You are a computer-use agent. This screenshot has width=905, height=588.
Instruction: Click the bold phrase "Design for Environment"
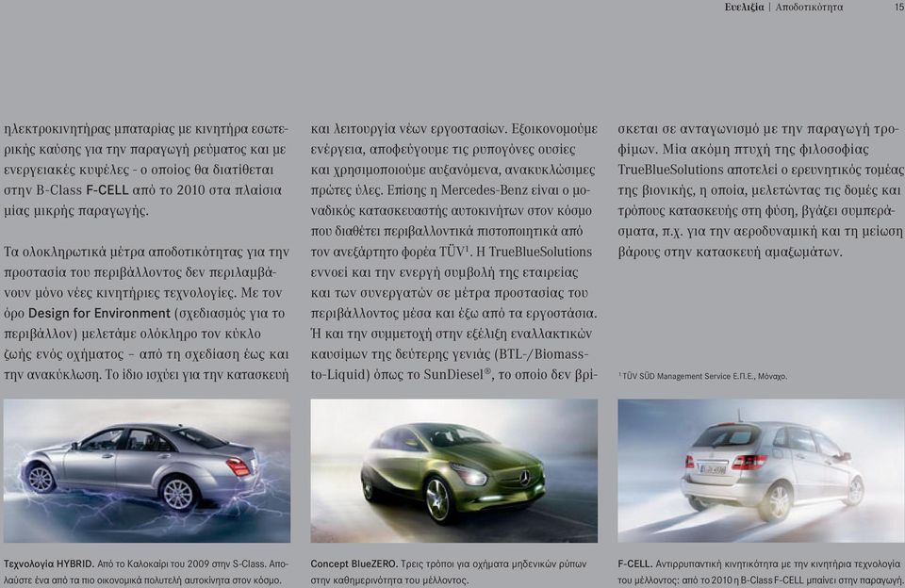99,314
